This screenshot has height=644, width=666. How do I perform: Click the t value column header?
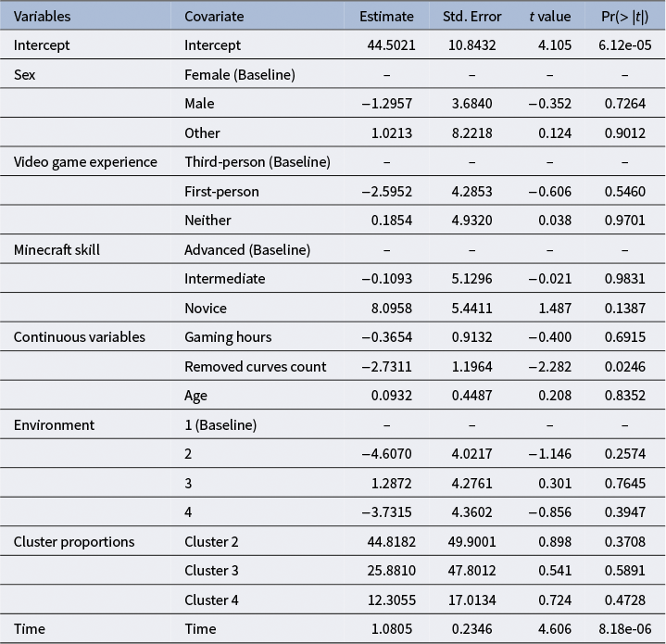pyautogui.click(x=550, y=17)
